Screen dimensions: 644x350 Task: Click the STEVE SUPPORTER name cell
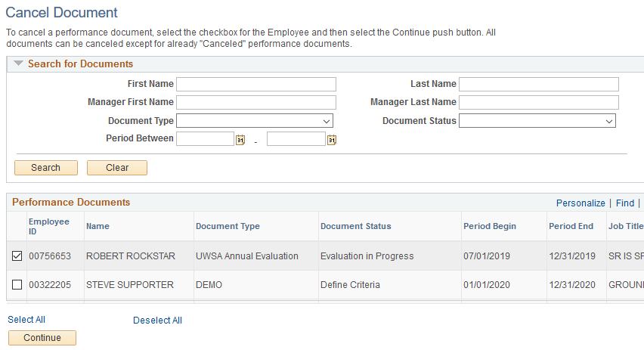pos(130,285)
